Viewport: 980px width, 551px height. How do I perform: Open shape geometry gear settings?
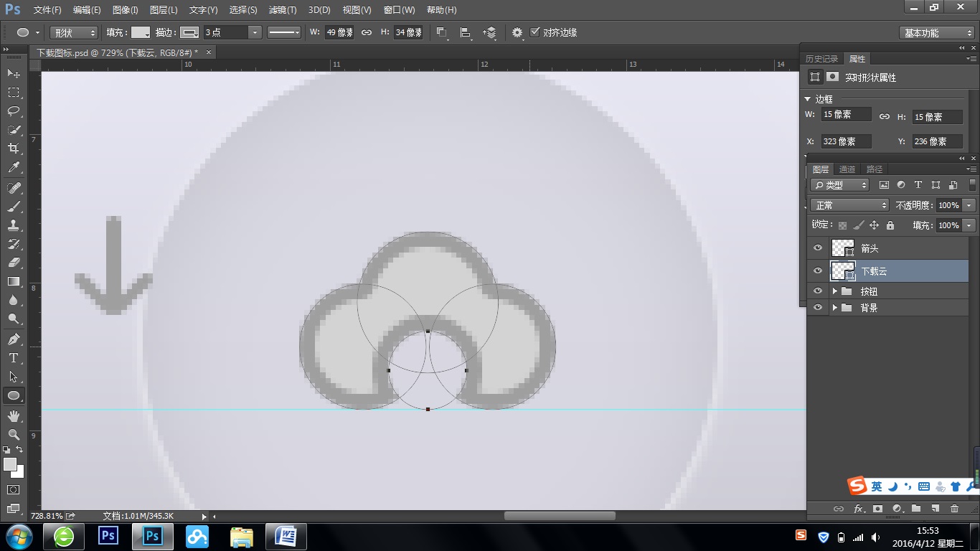tap(517, 32)
